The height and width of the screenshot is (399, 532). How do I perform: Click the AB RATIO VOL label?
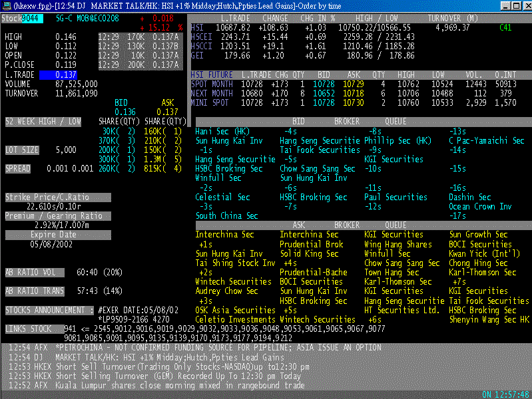point(35,272)
